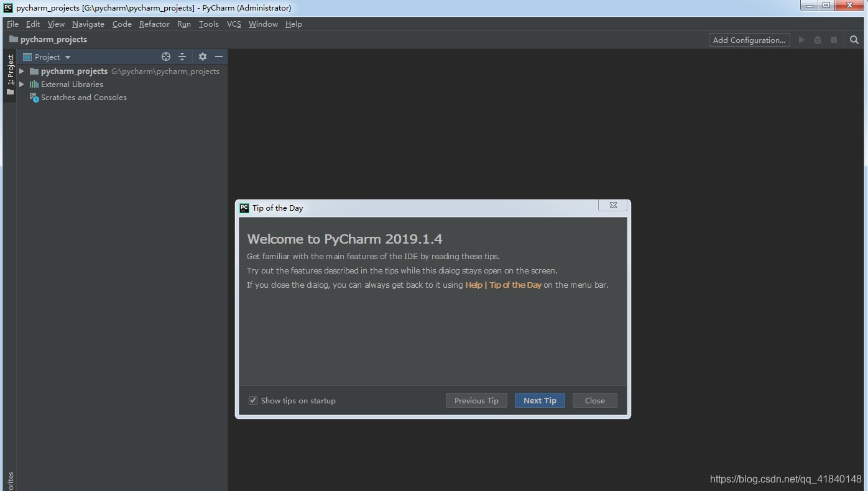Viewport: 868px width, 491px height.
Task: Click the PyCharm icon in the Tip of the Day title bar
Action: [244, 208]
